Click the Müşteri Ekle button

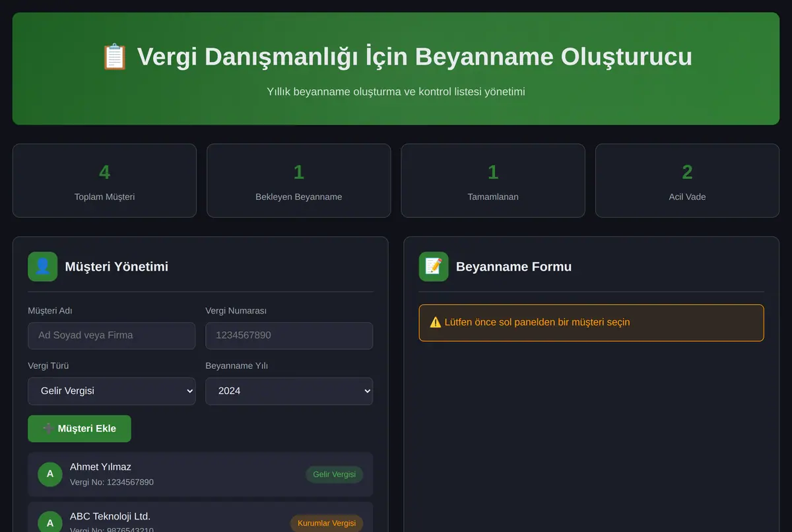coord(79,428)
